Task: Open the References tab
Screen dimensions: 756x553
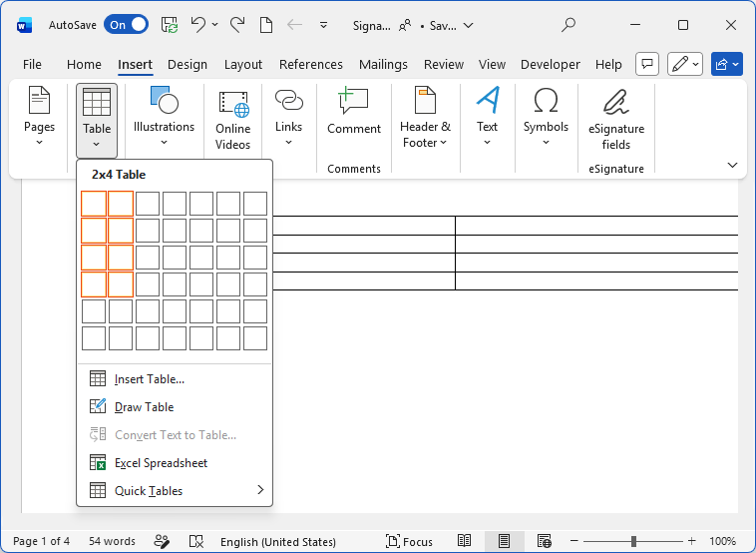Action: [310, 64]
